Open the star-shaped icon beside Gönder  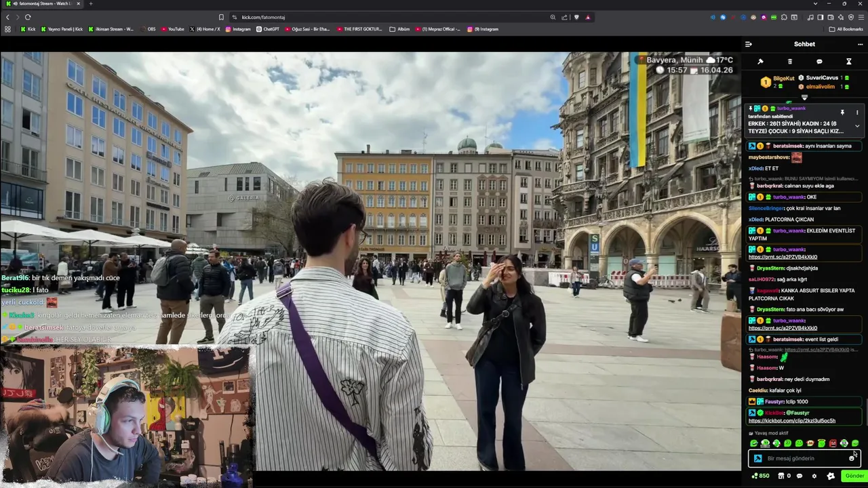[x=831, y=476]
